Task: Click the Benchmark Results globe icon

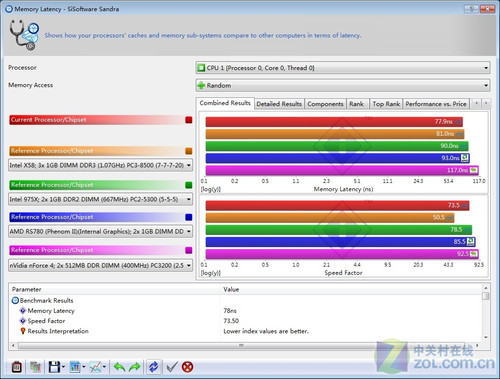Action: (15, 300)
